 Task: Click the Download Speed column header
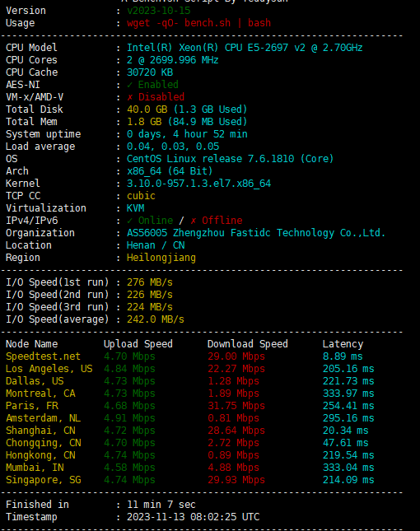[x=248, y=344]
